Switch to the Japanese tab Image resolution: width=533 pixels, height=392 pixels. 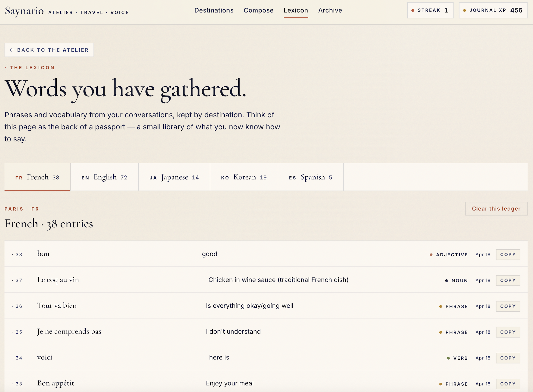click(174, 177)
